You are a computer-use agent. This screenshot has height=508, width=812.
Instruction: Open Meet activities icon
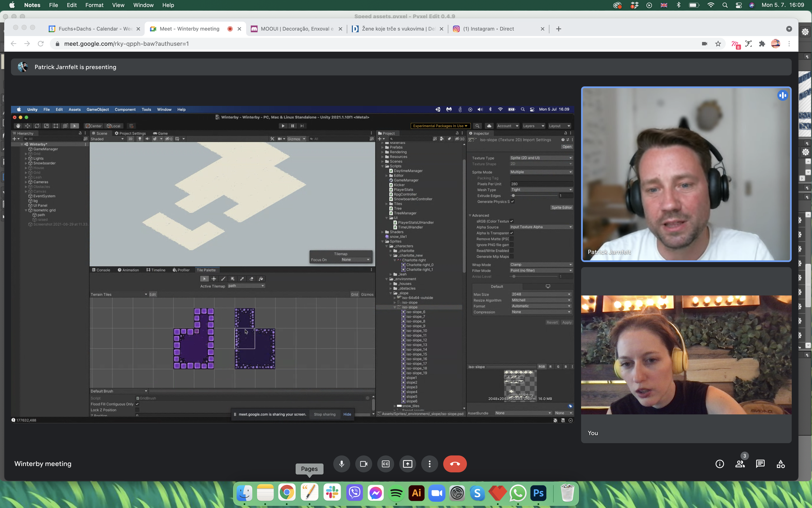pyautogui.click(x=780, y=464)
